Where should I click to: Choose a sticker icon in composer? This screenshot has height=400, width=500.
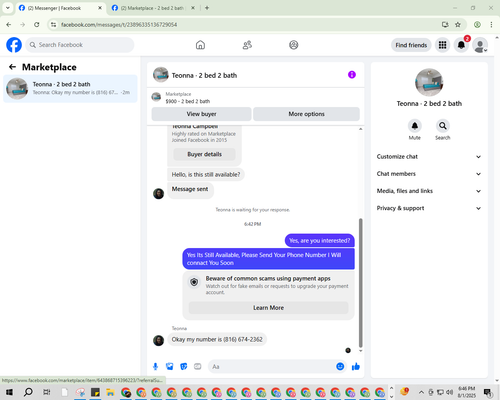(184, 367)
